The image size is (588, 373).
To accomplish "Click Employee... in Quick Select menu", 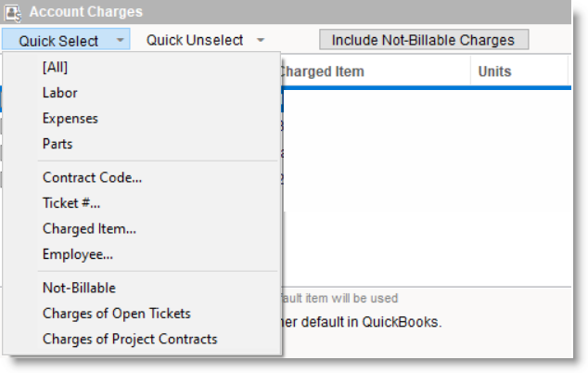I will (77, 253).
